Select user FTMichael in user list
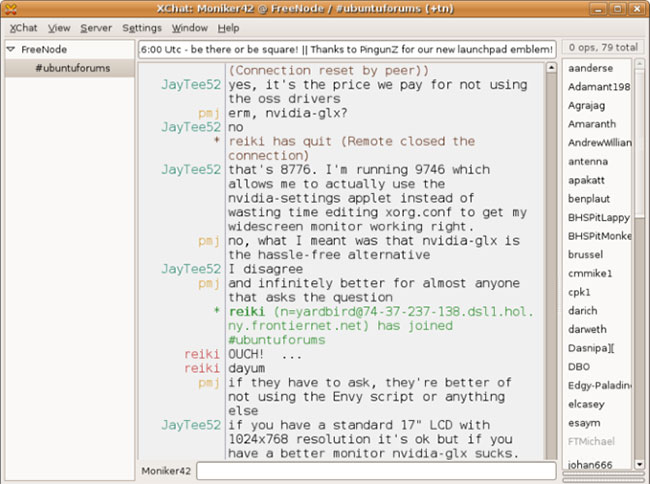 click(591, 441)
